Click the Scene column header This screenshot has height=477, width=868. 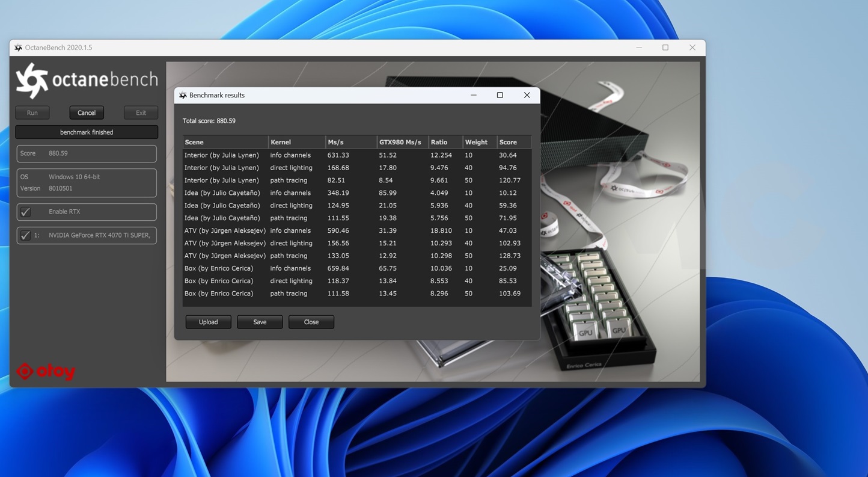point(194,142)
